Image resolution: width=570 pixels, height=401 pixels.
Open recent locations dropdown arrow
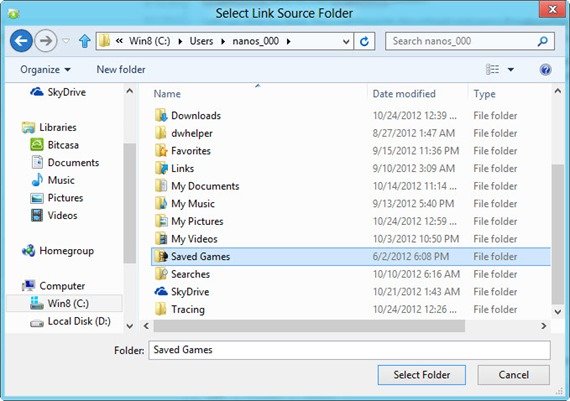(66, 41)
